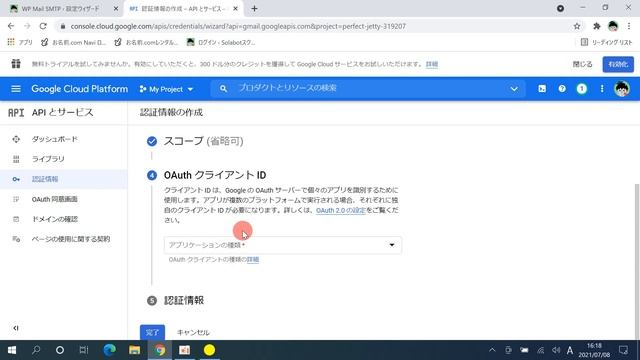
Task: Open 詳細 link under application type field
Action: coord(253,260)
